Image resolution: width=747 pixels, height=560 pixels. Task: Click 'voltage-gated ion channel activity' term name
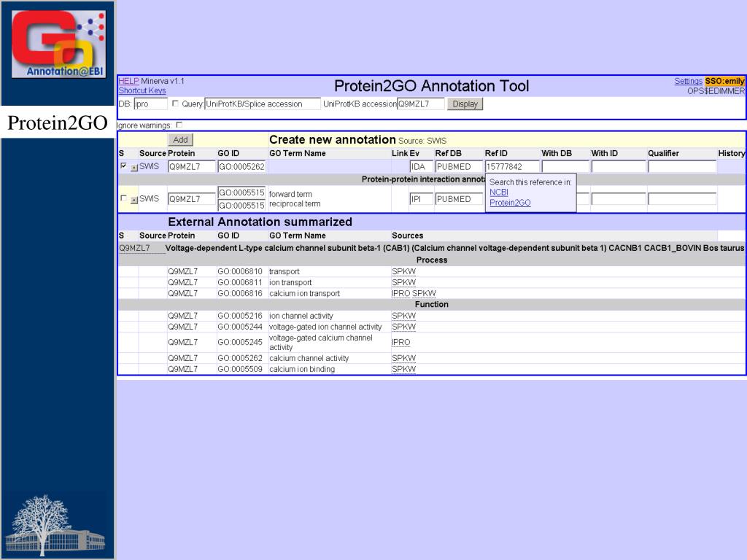325,327
